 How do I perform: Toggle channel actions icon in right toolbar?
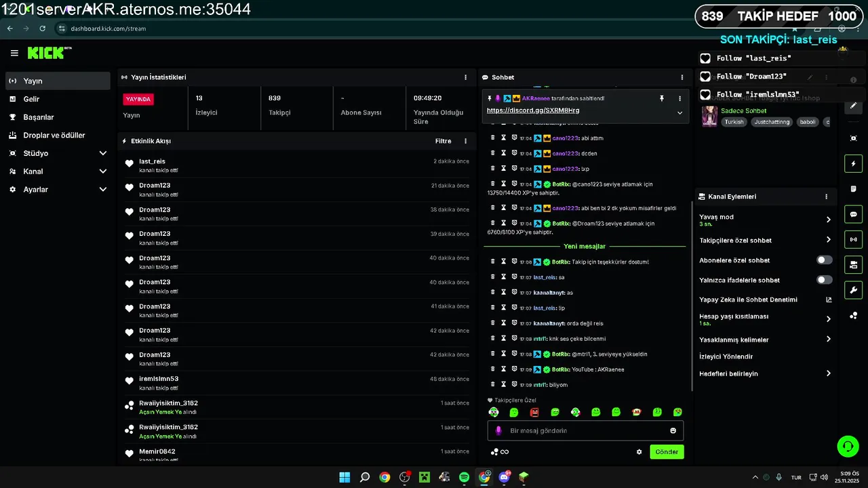tap(853, 264)
